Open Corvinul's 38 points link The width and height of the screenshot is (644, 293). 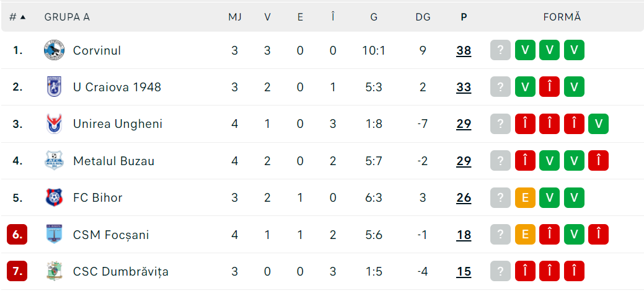click(x=464, y=50)
